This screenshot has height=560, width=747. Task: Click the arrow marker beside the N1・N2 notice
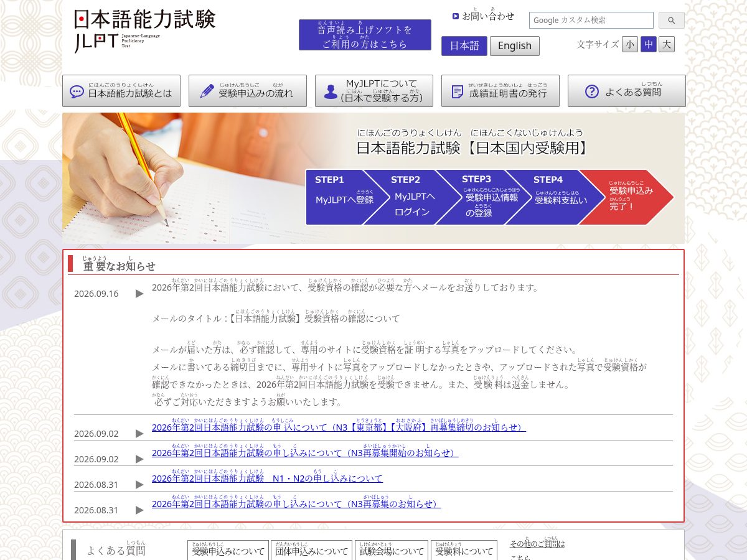click(139, 485)
